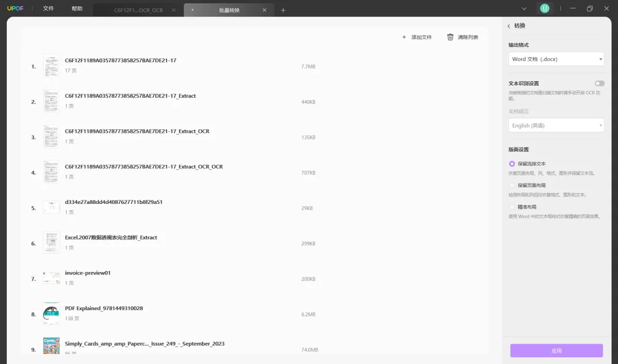Select the 保留流排文本 radio option
618x364 pixels.
[512, 164]
